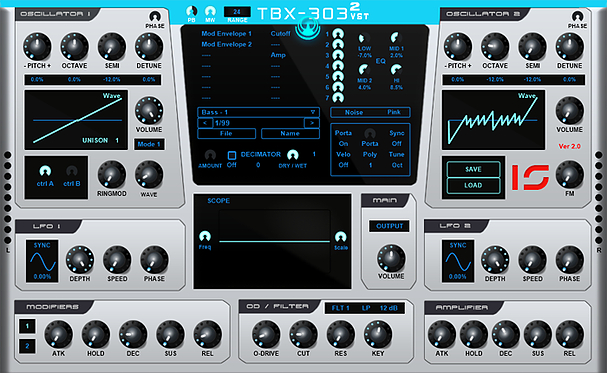This screenshot has width=607, height=373.
Task: Click mod matrix amount knob 1
Action: pos(338,34)
